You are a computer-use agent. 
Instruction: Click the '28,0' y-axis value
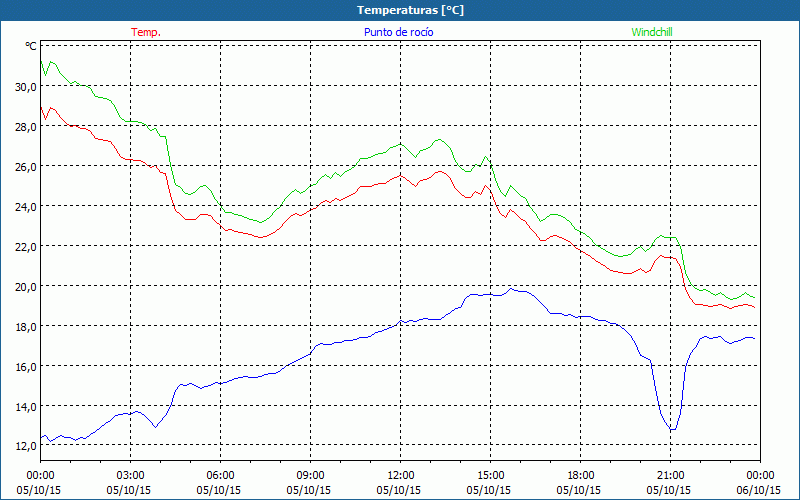click(x=26, y=127)
